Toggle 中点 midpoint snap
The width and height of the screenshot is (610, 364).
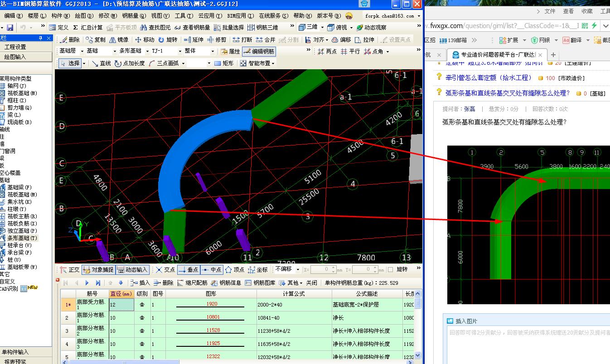pos(212,270)
